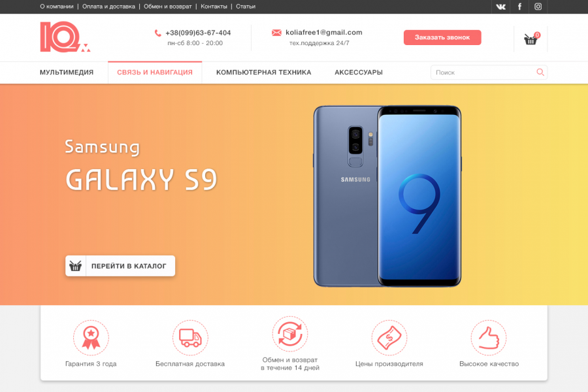
Task: Click the free delivery truck icon
Action: (x=190, y=338)
